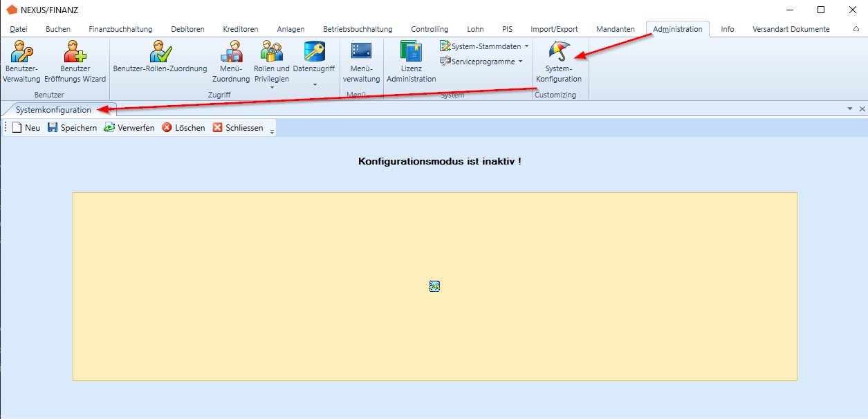868x419 pixels.
Task: Switch to Betriebsbuchhaltung tab
Action: pos(358,29)
